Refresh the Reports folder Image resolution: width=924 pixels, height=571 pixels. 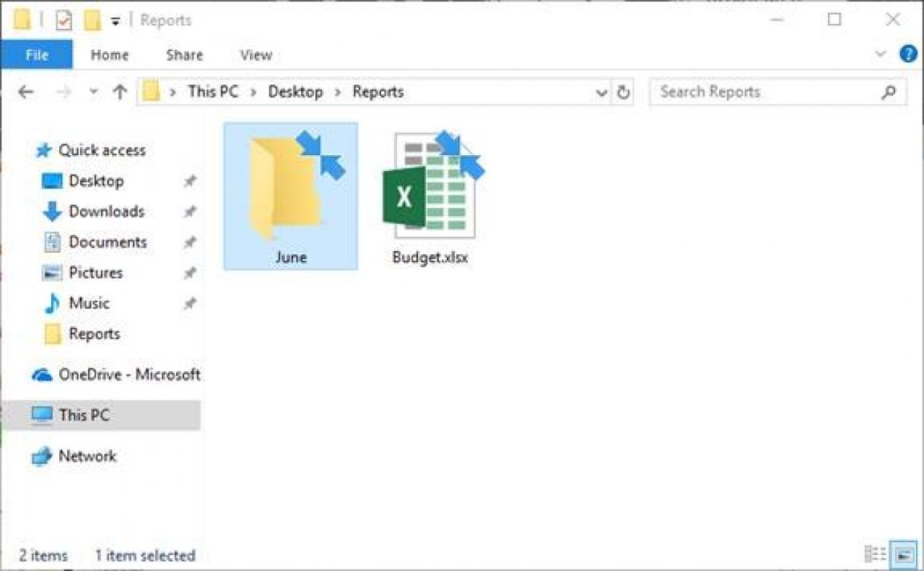[x=623, y=92]
